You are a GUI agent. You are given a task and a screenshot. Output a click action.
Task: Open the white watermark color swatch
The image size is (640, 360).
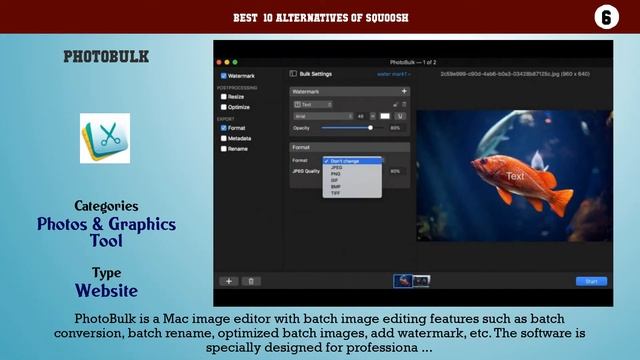tap(385, 116)
